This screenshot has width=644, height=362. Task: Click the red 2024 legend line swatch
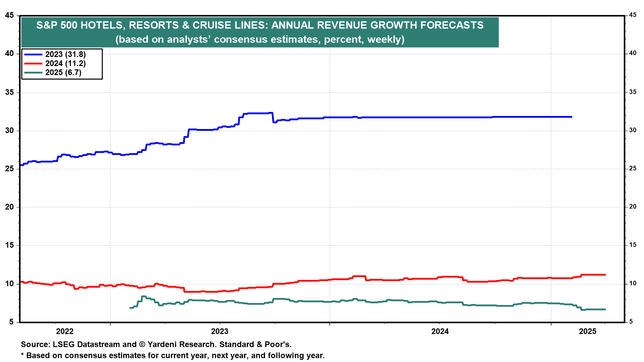(x=34, y=64)
